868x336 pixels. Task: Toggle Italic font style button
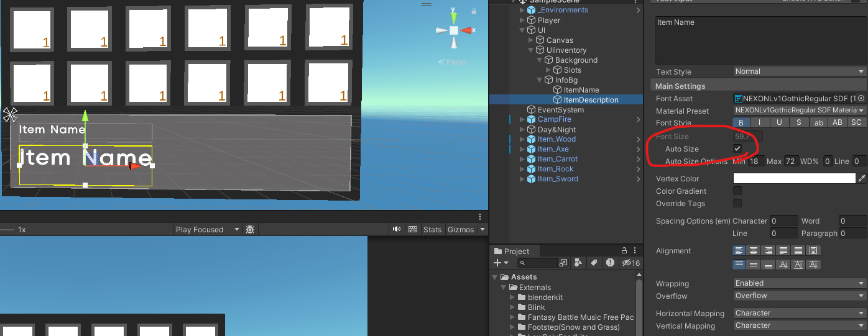(x=760, y=122)
